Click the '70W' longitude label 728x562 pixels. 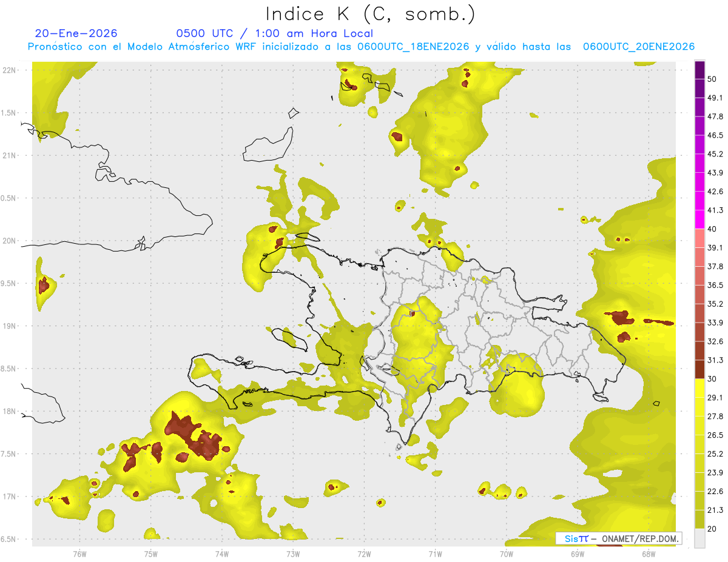pyautogui.click(x=506, y=554)
